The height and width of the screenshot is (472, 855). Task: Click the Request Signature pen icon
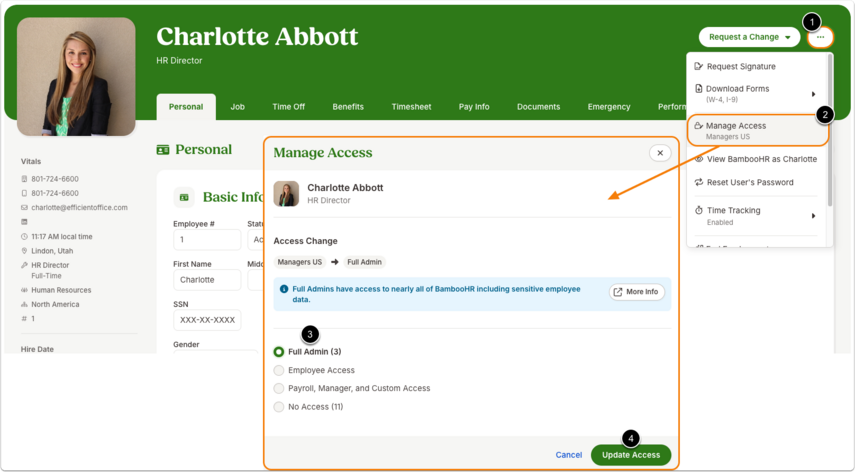[699, 66]
